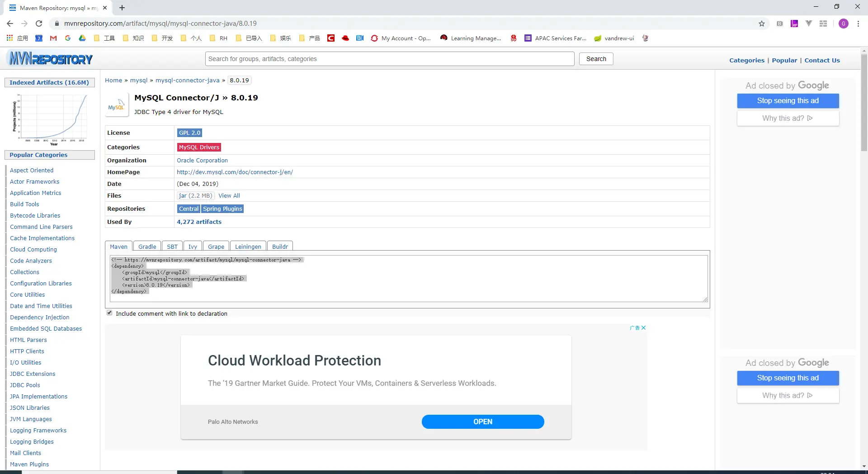Viewport: 868px width, 474px height.
Task: Open View All files link
Action: point(229,196)
